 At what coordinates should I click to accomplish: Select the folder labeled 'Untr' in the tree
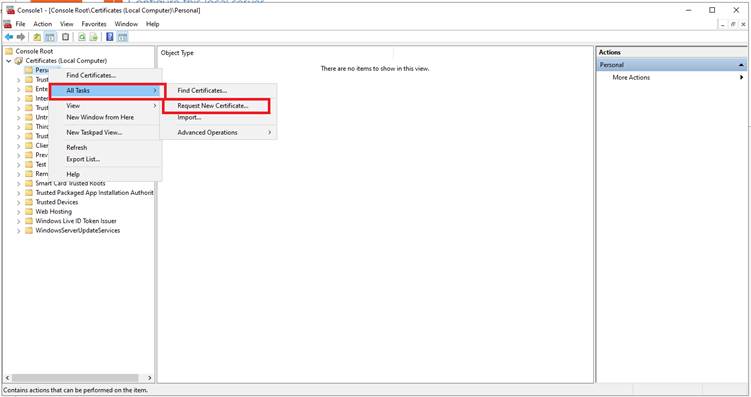(x=42, y=117)
